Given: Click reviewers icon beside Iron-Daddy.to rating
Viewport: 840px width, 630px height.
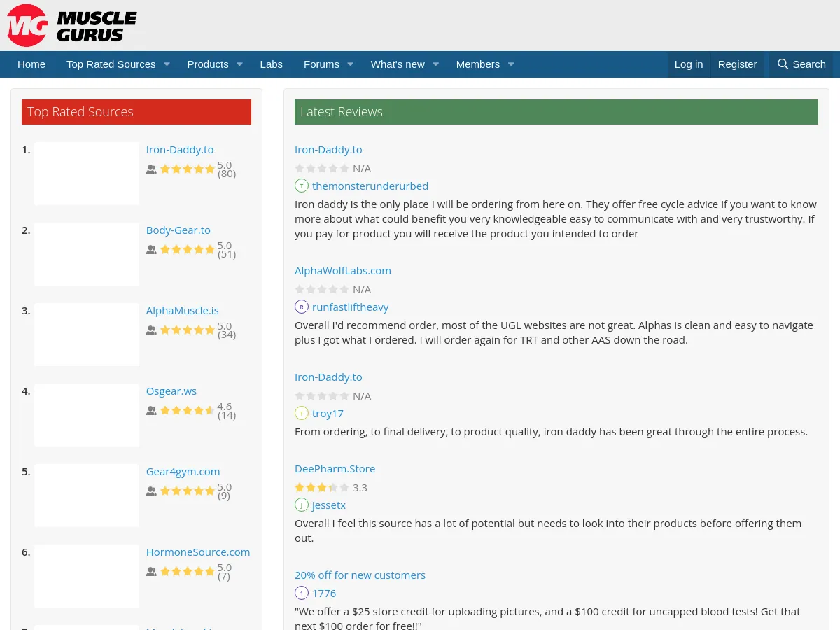Looking at the screenshot, I should 151,169.
